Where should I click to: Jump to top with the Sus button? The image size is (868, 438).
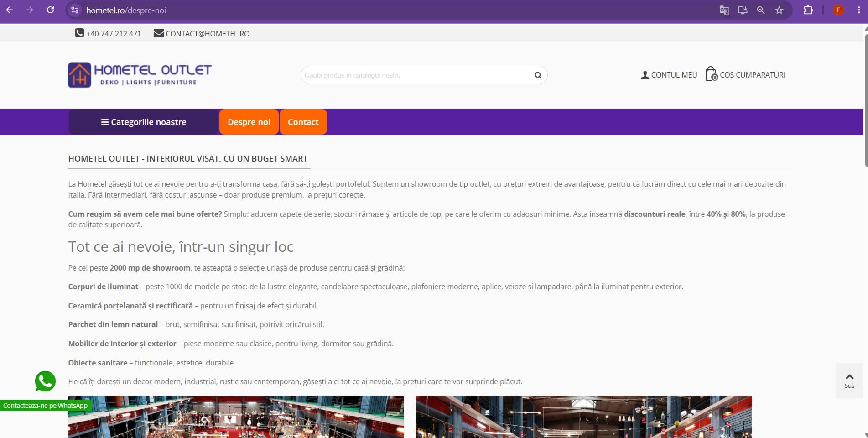(849, 381)
